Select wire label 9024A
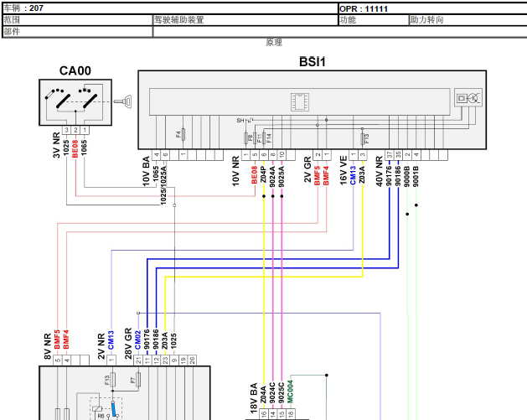 tap(272, 177)
